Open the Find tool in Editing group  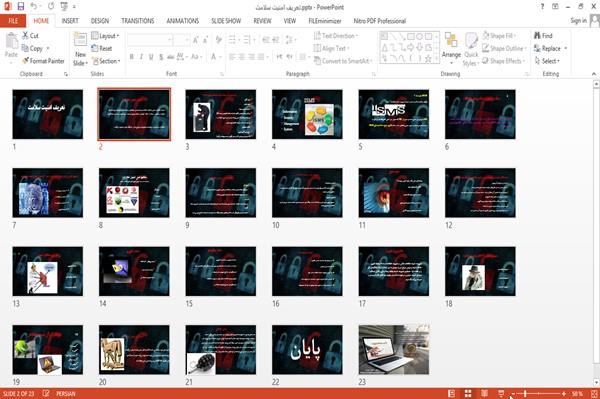coord(543,36)
